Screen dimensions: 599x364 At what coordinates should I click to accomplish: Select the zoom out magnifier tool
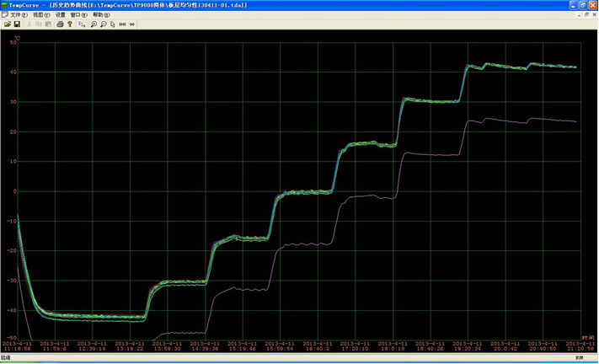[103, 24]
